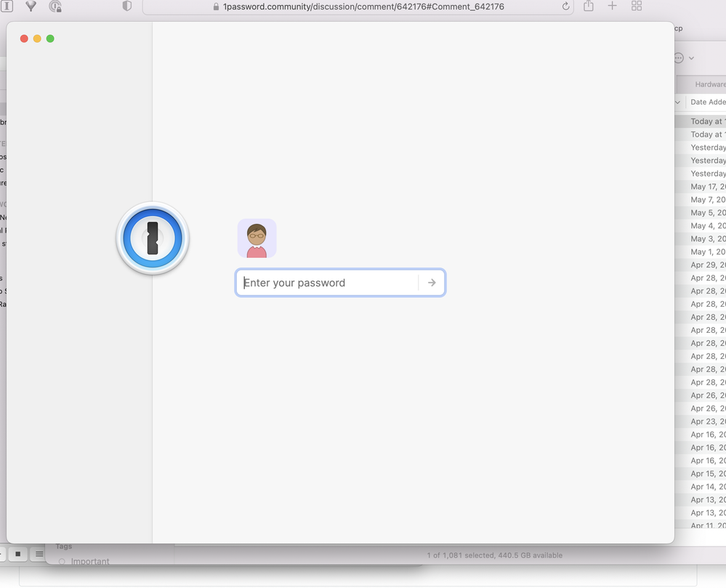Submit password with the arrow button
This screenshot has width=726, height=588.
point(432,283)
